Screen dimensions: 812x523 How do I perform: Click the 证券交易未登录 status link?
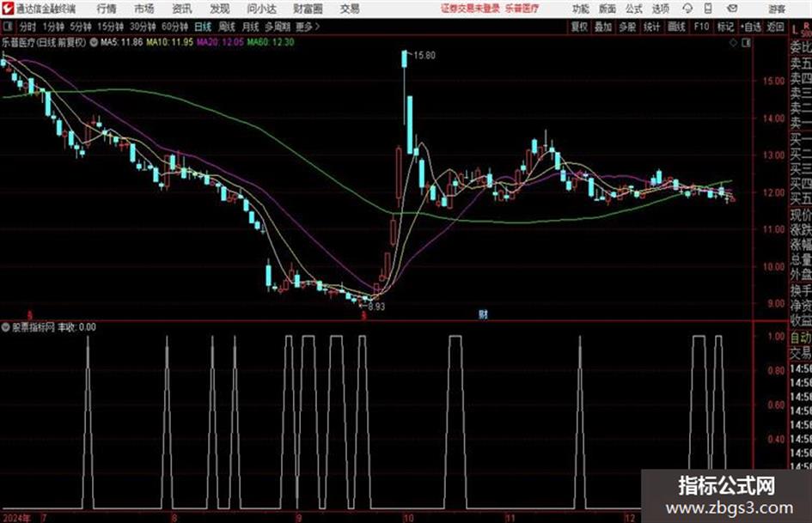pyautogui.click(x=470, y=9)
